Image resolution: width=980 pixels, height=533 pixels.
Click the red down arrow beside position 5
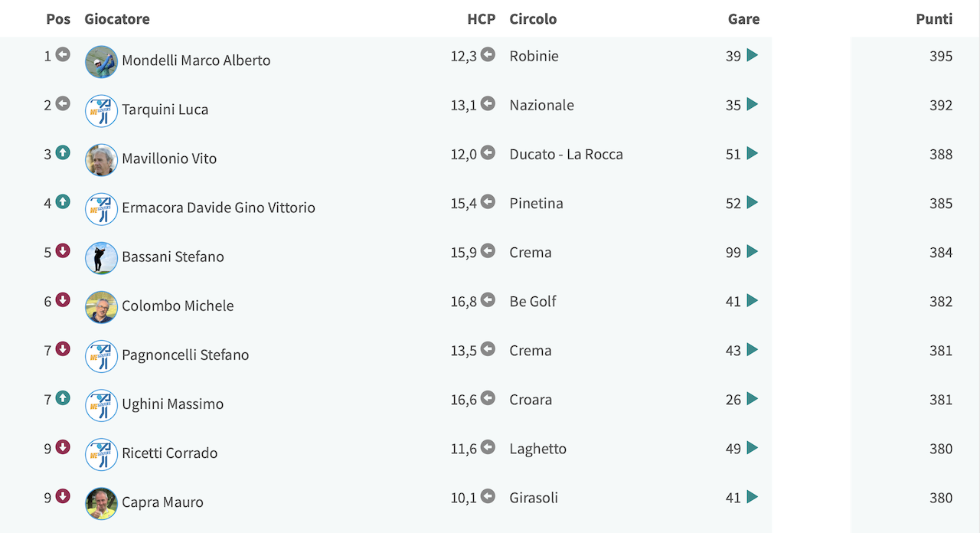click(x=63, y=251)
